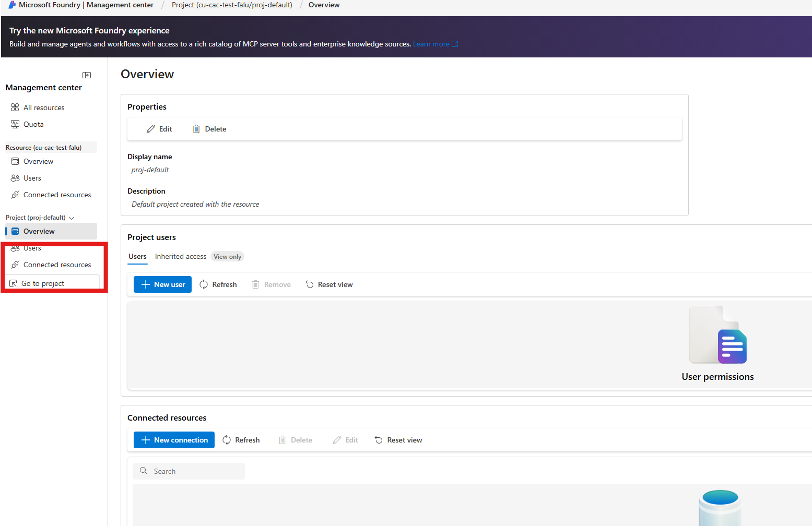Click Reset view text in Project users toolbar
Screen dimensions: 812x526
[x=335, y=284]
